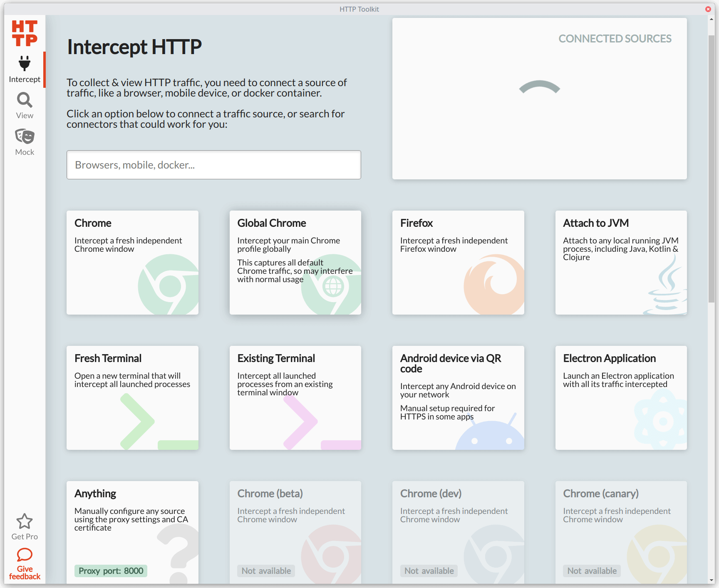Launch the Firefox interceptor title
719x588 pixels.
click(x=417, y=223)
